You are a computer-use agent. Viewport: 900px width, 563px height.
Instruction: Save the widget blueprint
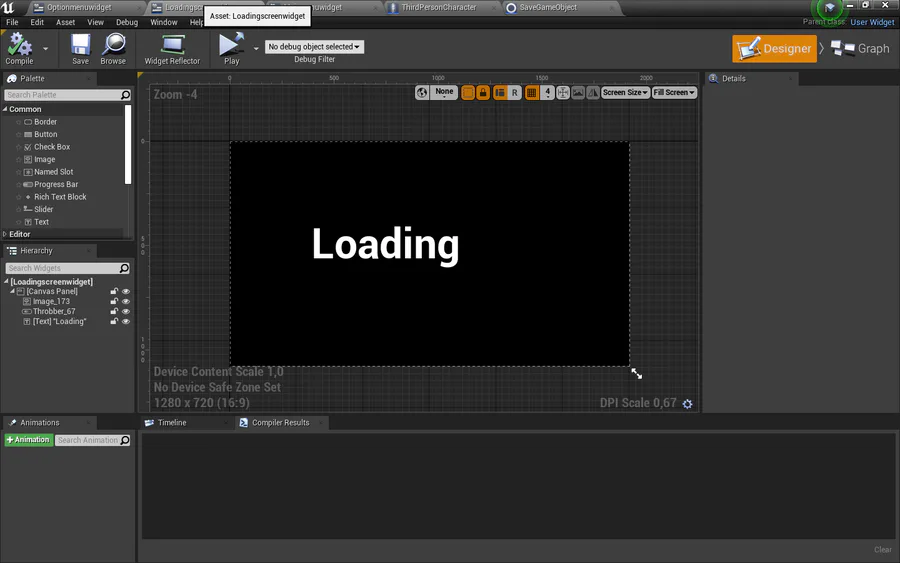pos(80,48)
